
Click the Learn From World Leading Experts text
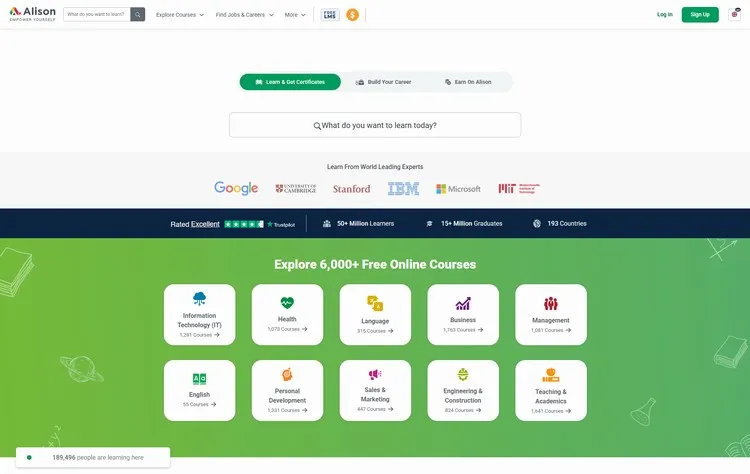(x=375, y=167)
